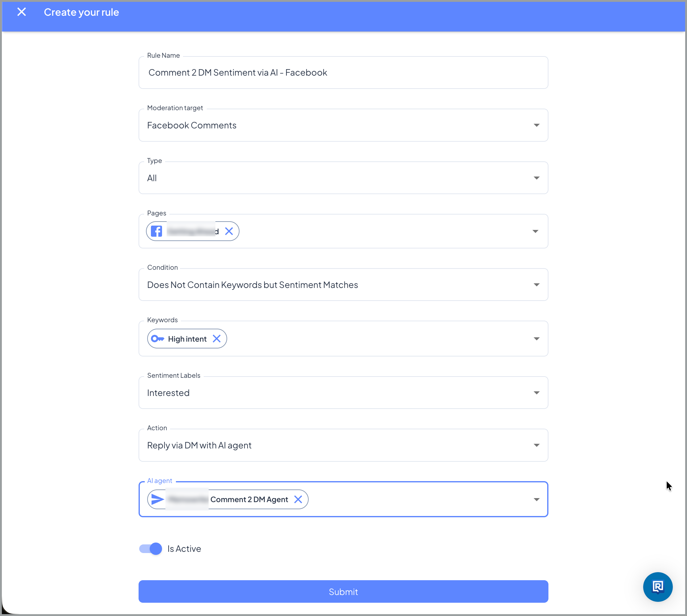Click the Create your rule title
The height and width of the screenshot is (616, 687).
coord(81,13)
